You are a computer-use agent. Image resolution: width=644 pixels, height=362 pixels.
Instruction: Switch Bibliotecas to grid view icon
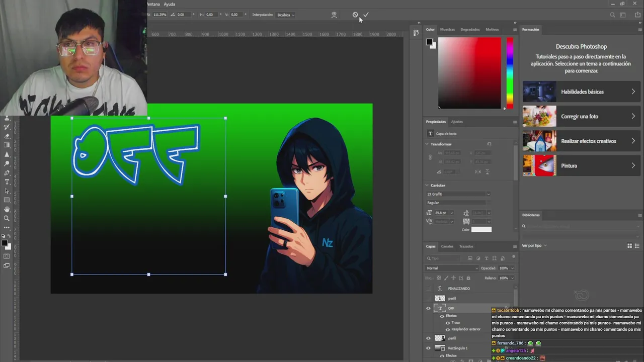629,245
